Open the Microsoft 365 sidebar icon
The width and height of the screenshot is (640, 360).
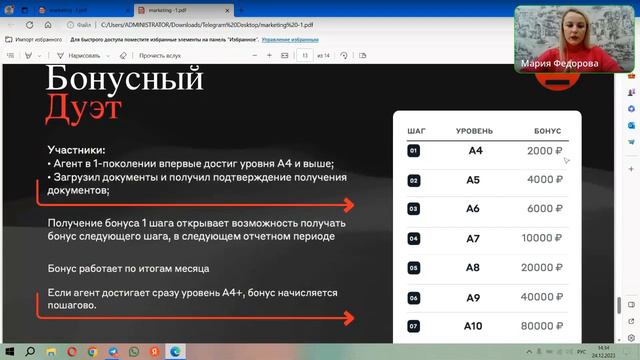(631, 109)
